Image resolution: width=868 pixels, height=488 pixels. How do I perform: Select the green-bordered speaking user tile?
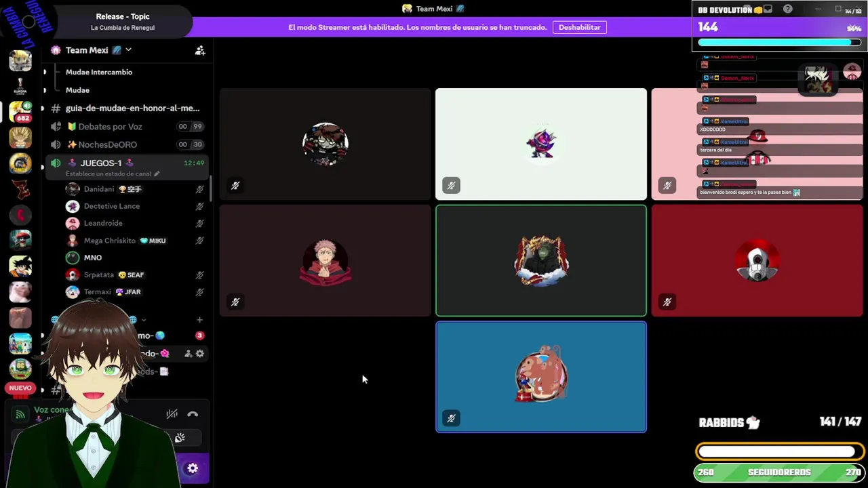(x=541, y=260)
